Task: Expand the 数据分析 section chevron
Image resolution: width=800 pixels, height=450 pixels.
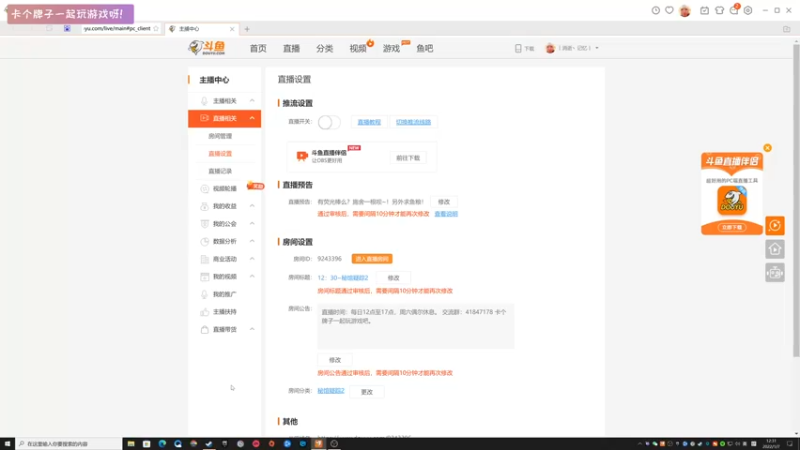Action: coord(252,241)
